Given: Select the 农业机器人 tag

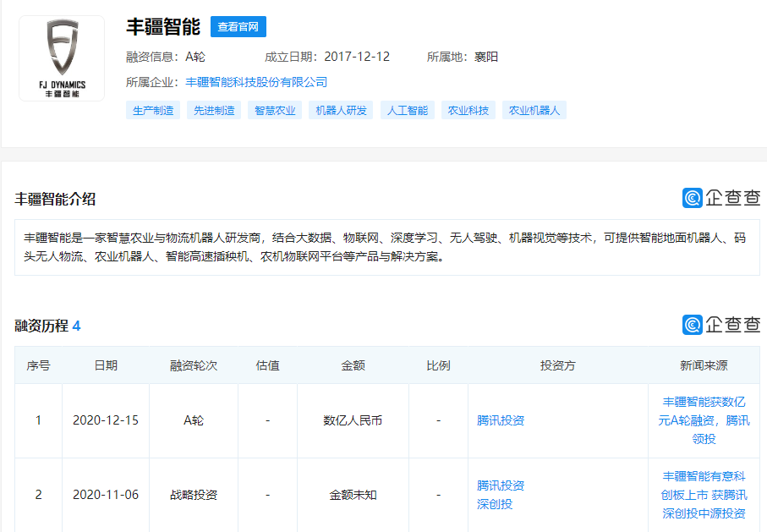Looking at the screenshot, I should pos(534,110).
